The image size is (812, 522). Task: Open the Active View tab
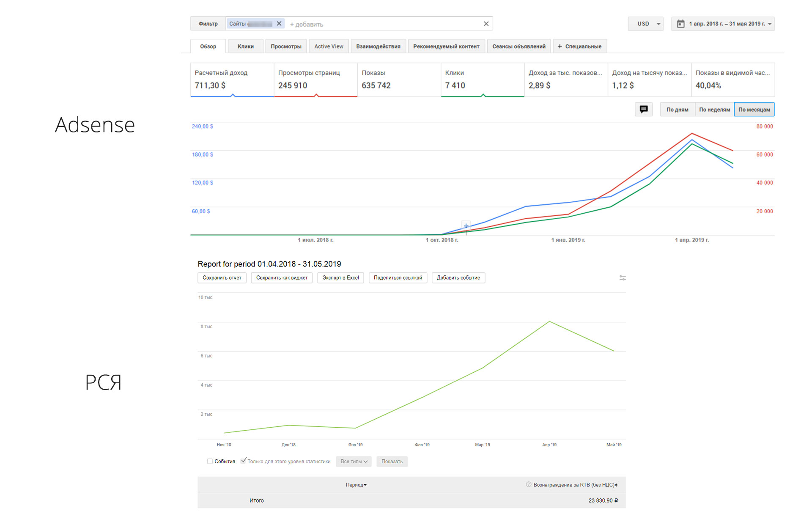[329, 46]
